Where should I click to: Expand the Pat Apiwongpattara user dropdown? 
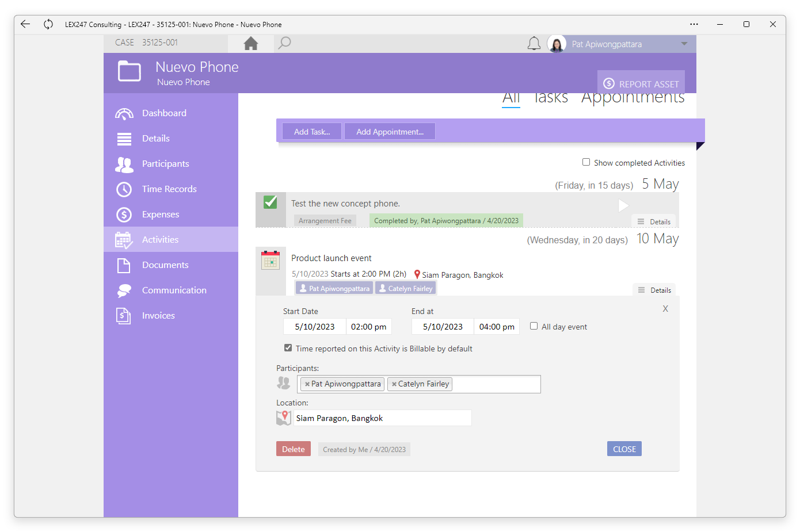tap(684, 44)
